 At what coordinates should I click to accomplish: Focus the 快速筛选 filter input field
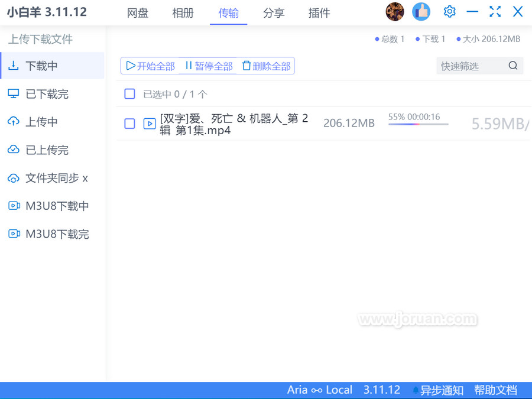[471, 66]
